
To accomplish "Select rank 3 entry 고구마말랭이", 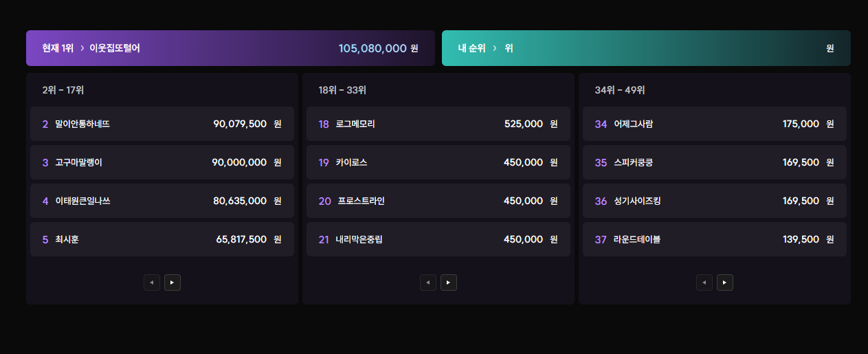I will [x=162, y=162].
